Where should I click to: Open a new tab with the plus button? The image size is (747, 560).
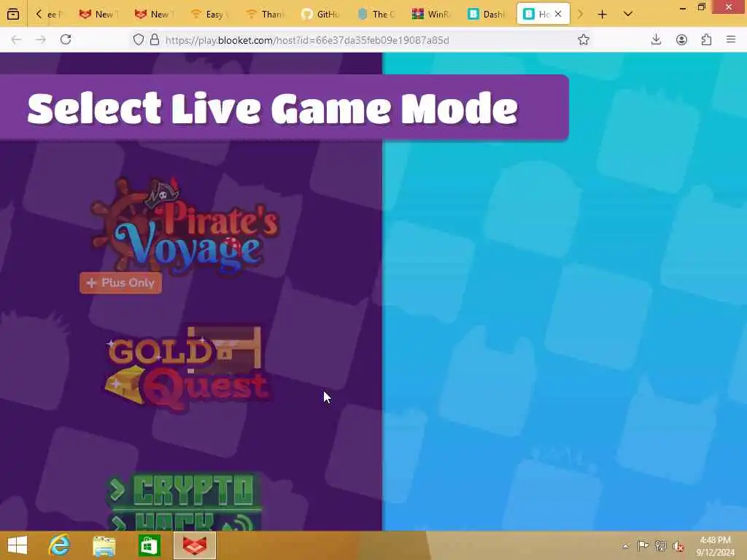click(x=602, y=15)
